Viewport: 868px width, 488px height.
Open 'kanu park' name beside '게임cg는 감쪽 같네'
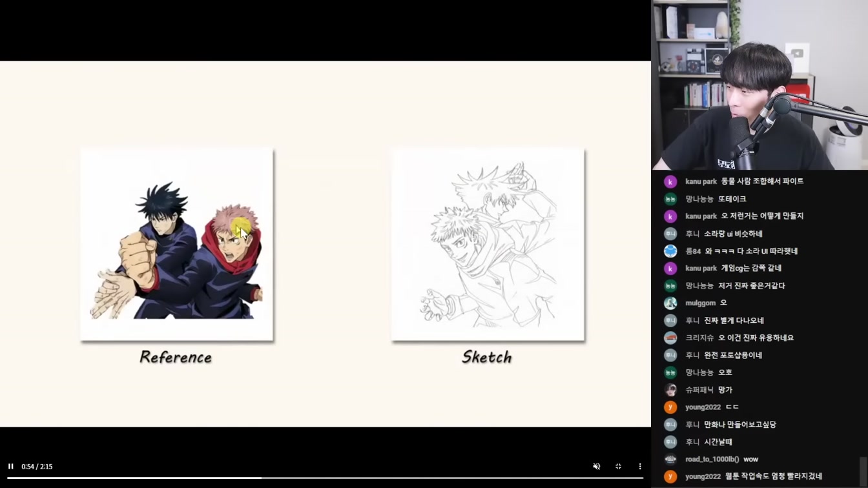point(701,269)
